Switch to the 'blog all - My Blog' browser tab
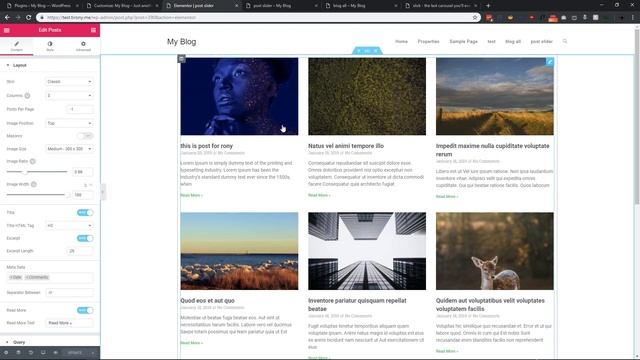 click(x=361, y=6)
